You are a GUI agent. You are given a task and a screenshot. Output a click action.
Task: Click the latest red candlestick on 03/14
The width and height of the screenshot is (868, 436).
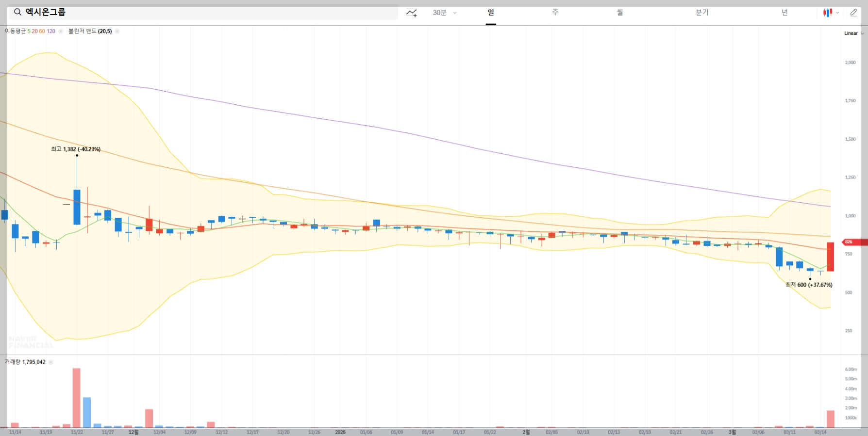coord(831,257)
